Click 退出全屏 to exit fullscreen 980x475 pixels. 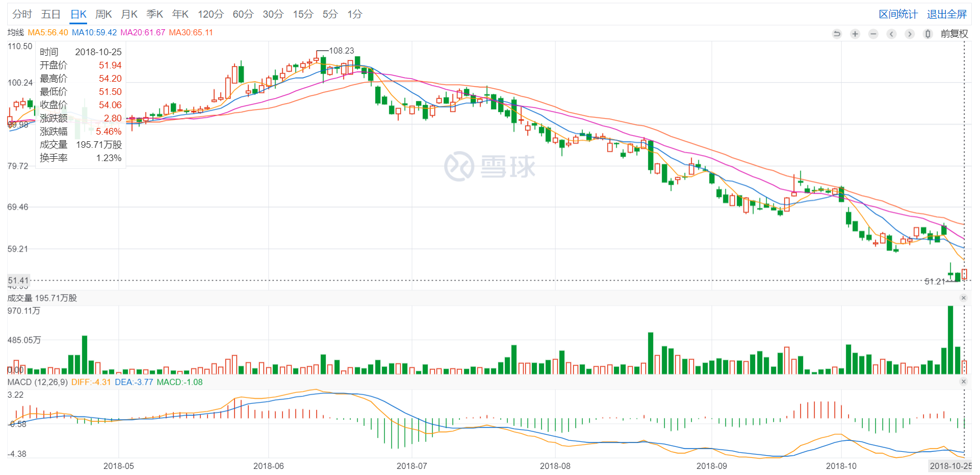[947, 14]
